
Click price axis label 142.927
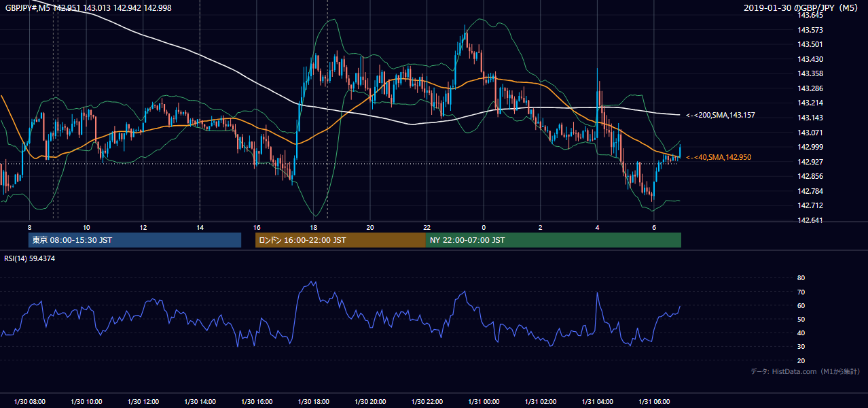point(810,162)
